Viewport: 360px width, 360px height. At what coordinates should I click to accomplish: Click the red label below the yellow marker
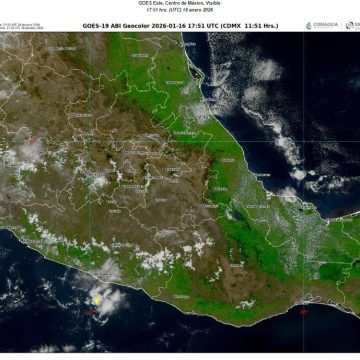pos(90,312)
